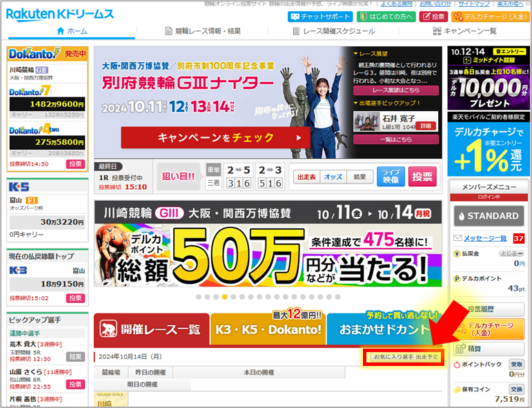Open ライブ映像 for 1R
The image size is (532, 408).
391,177
